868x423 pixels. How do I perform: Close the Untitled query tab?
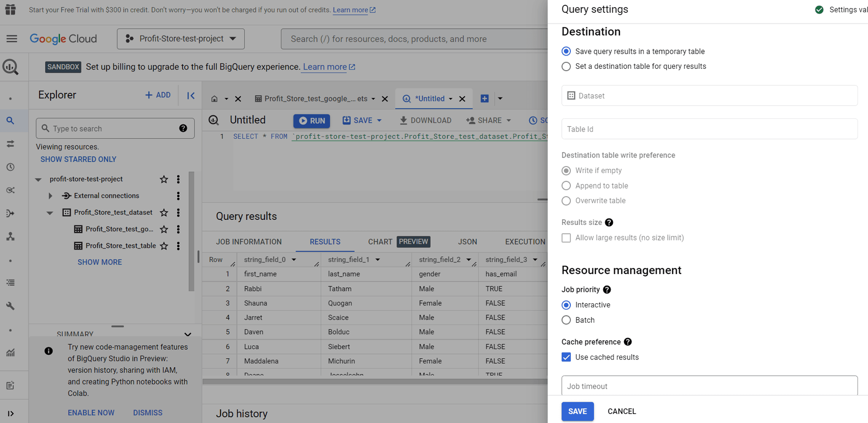click(462, 99)
